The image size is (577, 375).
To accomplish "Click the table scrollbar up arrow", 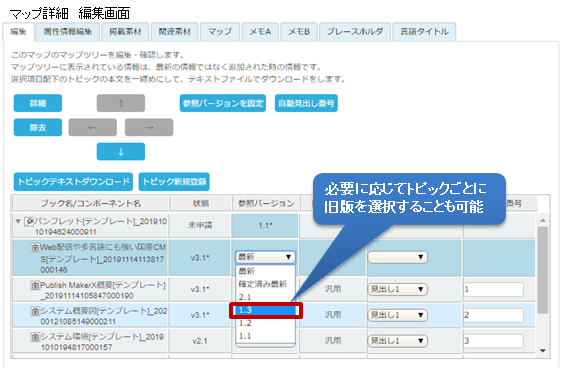I will [x=543, y=220].
